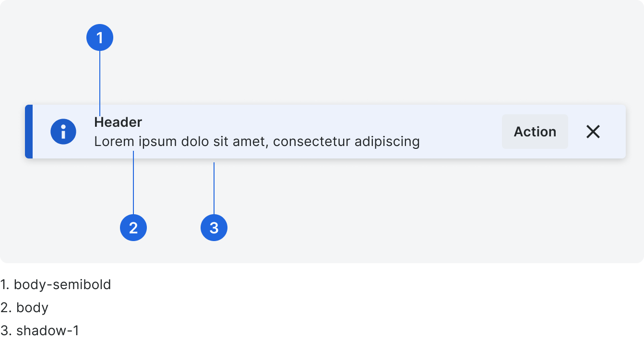
Task: Click the numbered annotation badge 3
Action: (x=214, y=228)
